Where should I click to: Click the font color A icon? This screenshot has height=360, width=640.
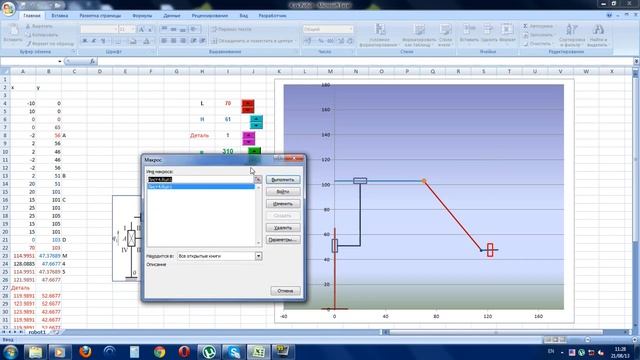pyautogui.click(x=146, y=41)
